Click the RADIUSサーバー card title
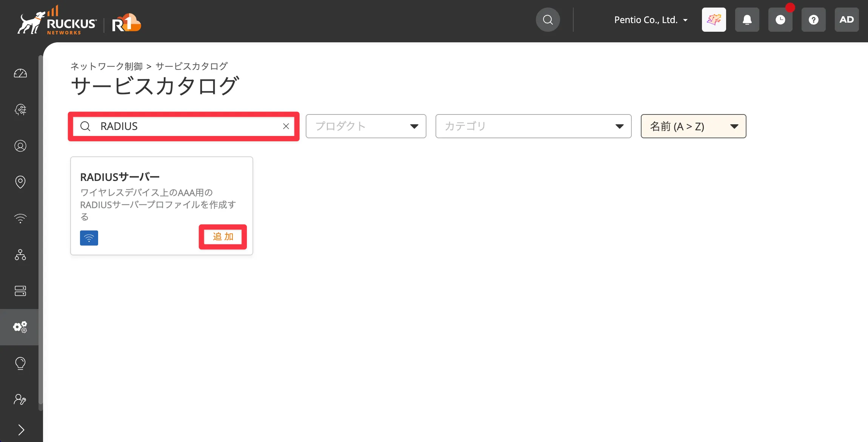Screen dimensions: 868x442 120,177
